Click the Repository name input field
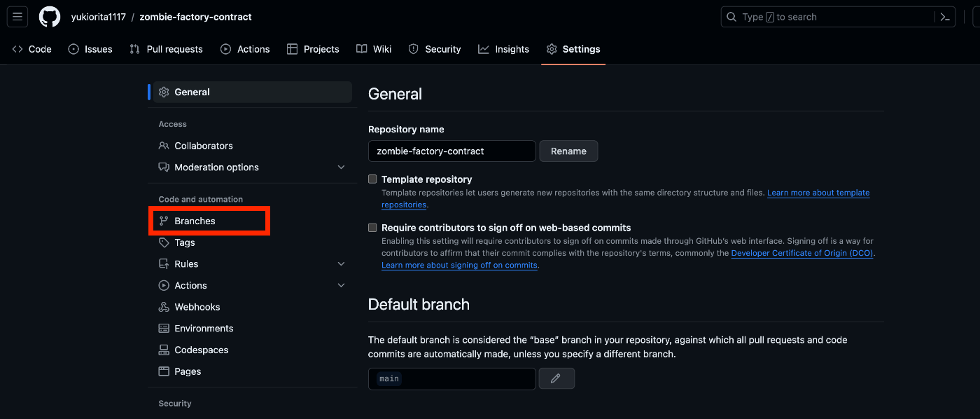The height and width of the screenshot is (419, 980). point(452,151)
